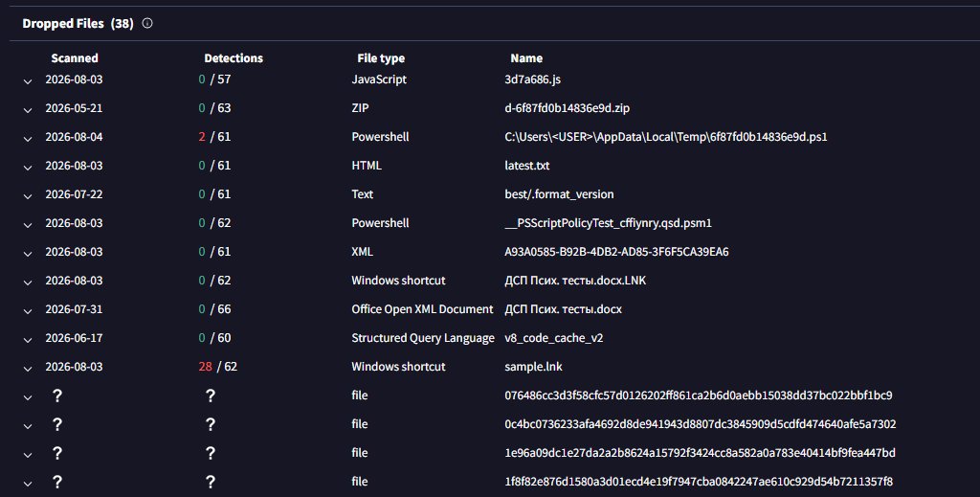
Task: Click the 0 / 66 detection score
Action: 214,309
